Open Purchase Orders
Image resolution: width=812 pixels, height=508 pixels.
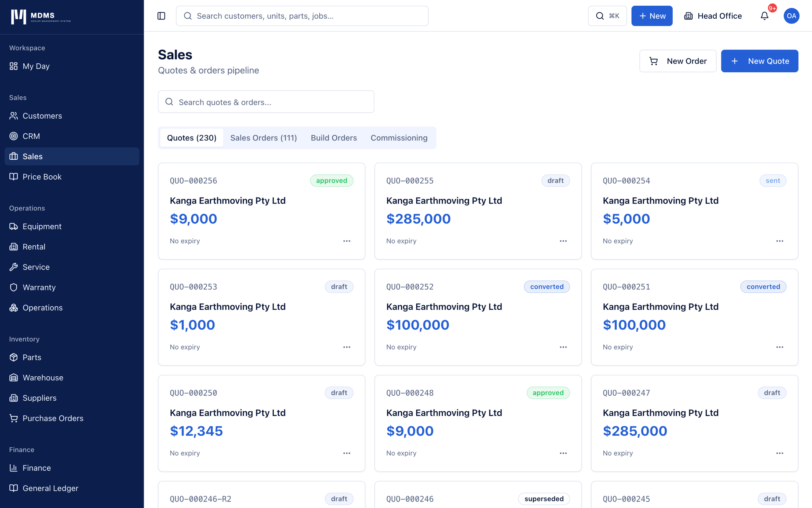[x=72, y=418]
